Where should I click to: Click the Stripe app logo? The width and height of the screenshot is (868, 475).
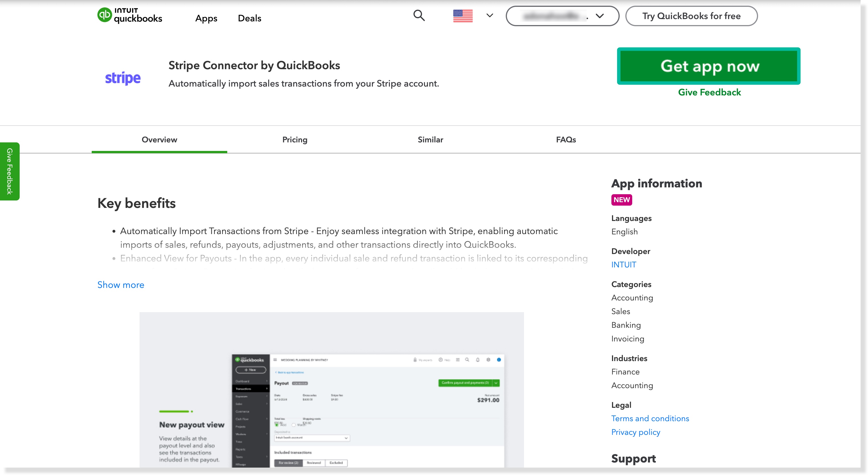122,78
